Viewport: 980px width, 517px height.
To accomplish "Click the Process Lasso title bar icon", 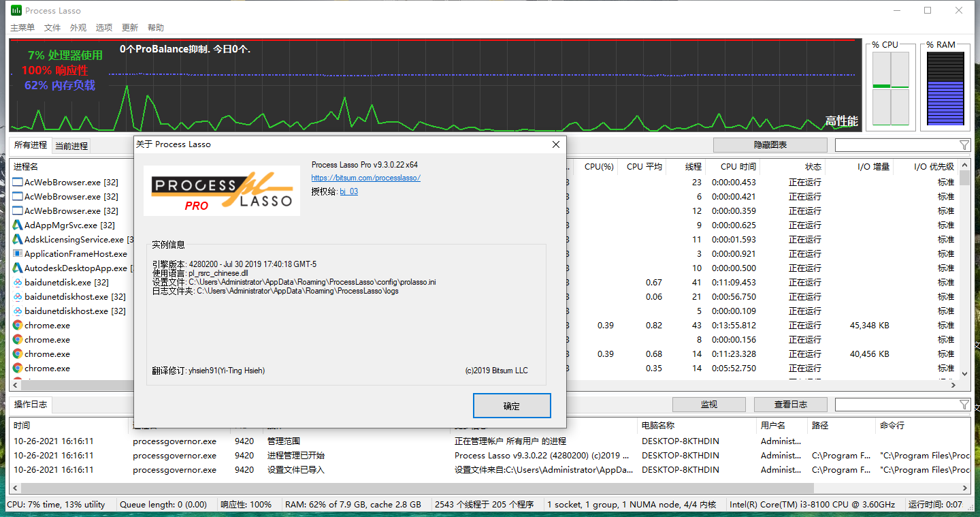I will (16, 10).
